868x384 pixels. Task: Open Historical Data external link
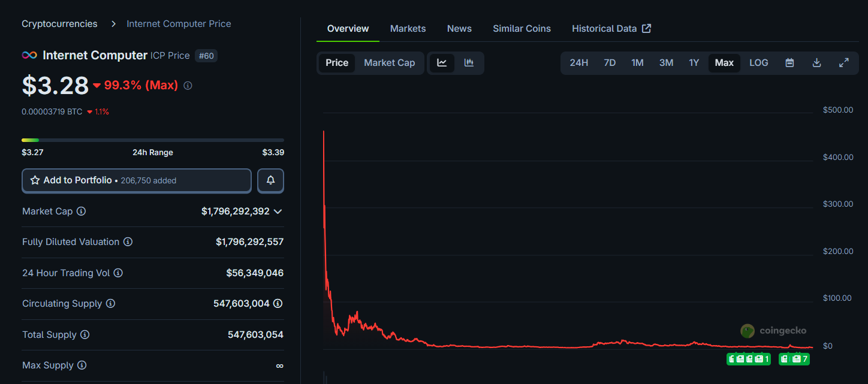(x=611, y=29)
